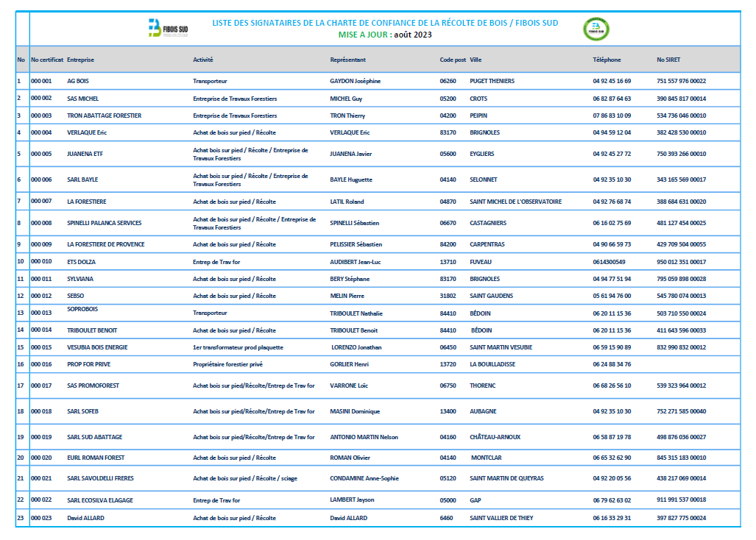756x540 pixels.
Task: Click the 'SARL BAYLE' company cell
Action: [x=82, y=180]
